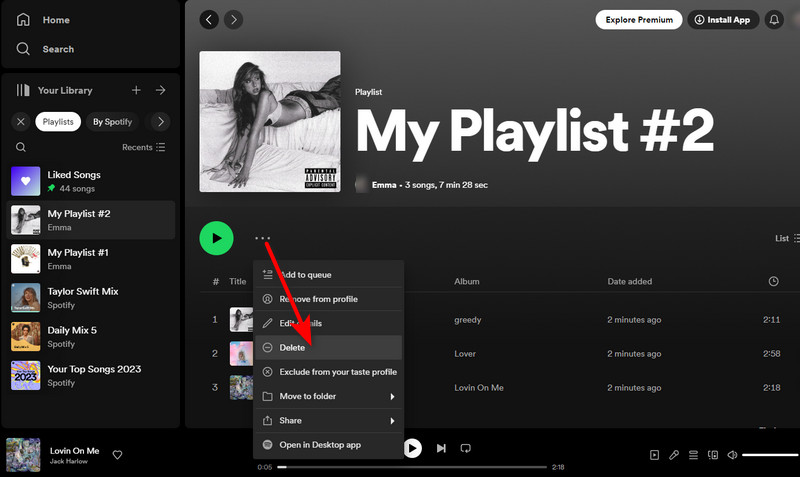Click the Install App button
The height and width of the screenshot is (477, 800).
click(723, 20)
